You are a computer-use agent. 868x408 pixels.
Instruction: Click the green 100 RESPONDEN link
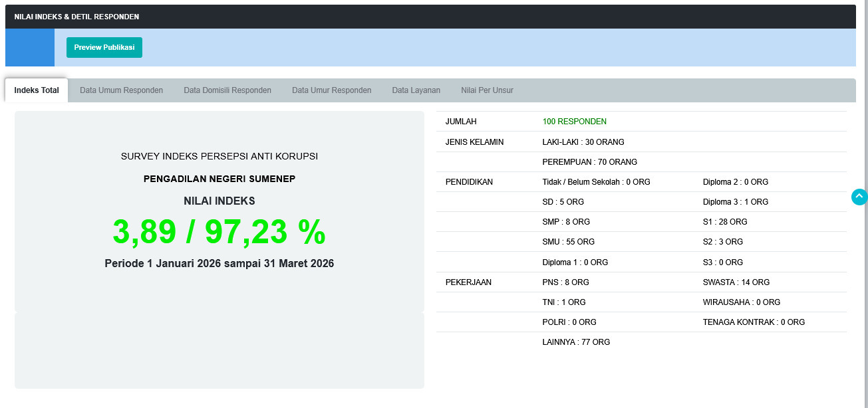coord(574,121)
